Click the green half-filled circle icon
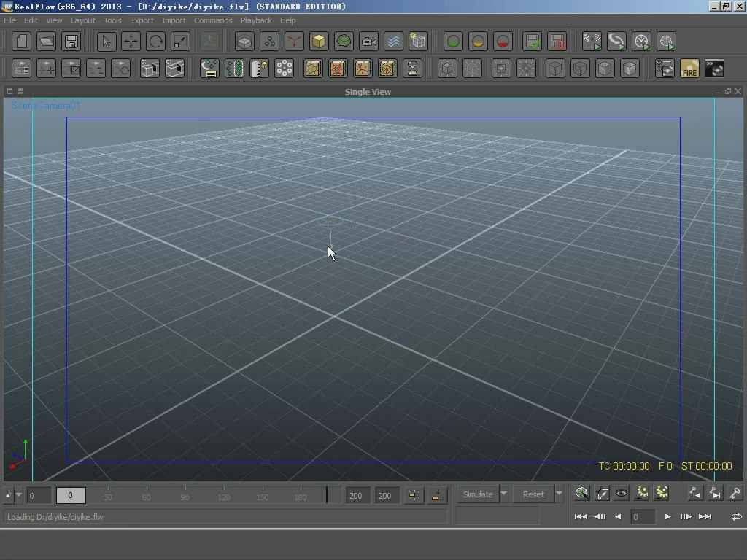The height and width of the screenshot is (560, 747). pos(453,42)
